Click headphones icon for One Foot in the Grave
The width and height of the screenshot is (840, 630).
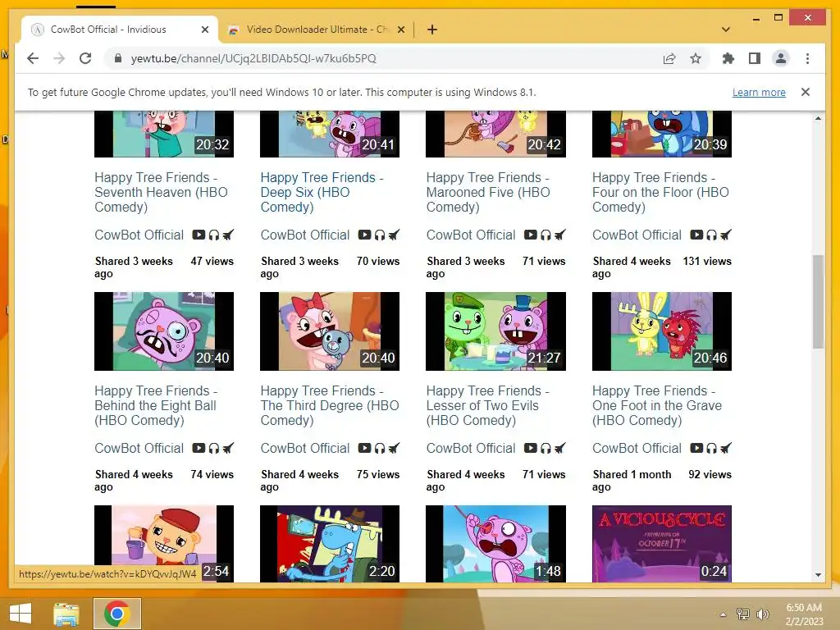coord(711,448)
